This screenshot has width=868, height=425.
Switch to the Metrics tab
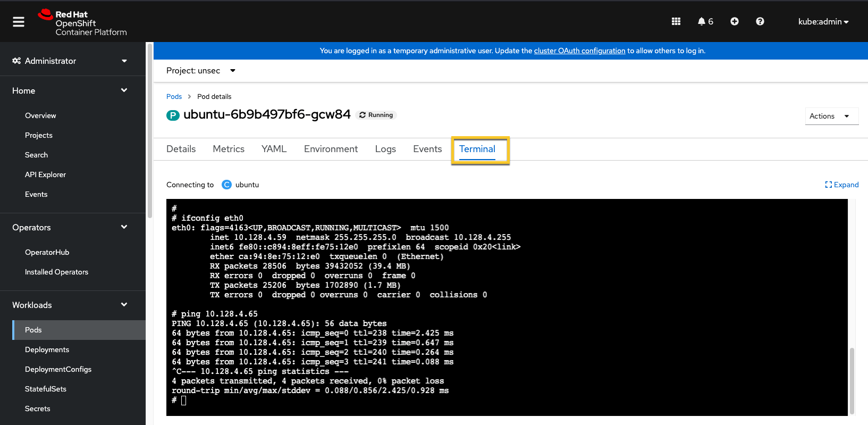(x=229, y=149)
